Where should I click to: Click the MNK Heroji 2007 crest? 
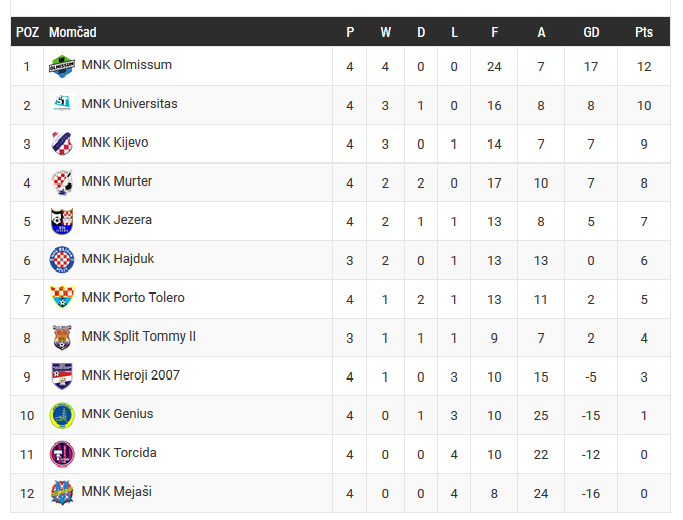click(62, 376)
